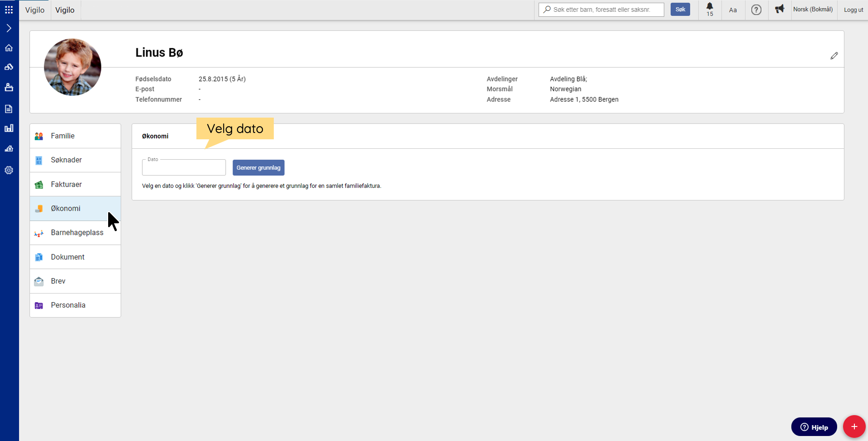Go to home icon in sidebar
This screenshot has width=868, height=441.
click(x=9, y=48)
